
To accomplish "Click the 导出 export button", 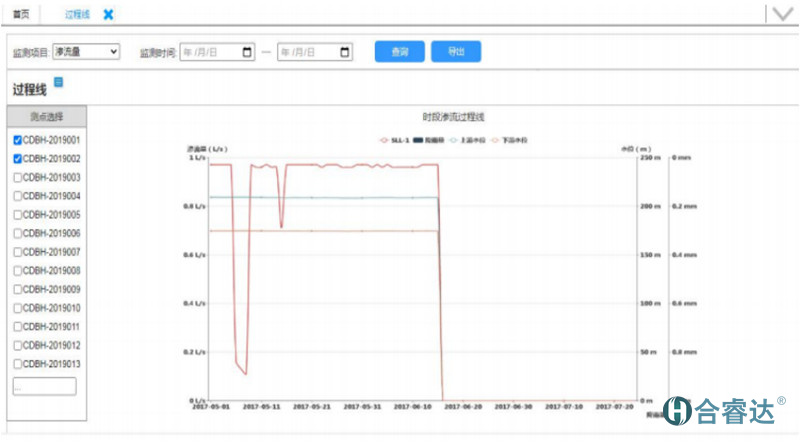I will (456, 52).
